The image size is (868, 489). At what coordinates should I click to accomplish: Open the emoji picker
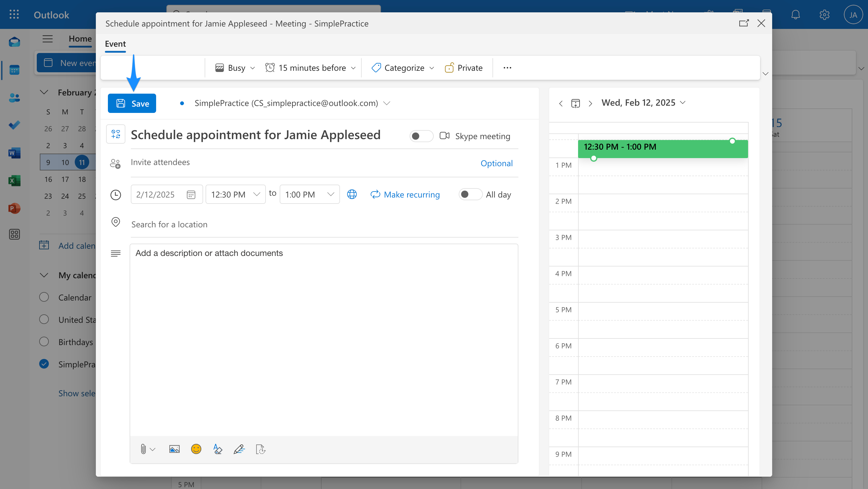coord(196,449)
